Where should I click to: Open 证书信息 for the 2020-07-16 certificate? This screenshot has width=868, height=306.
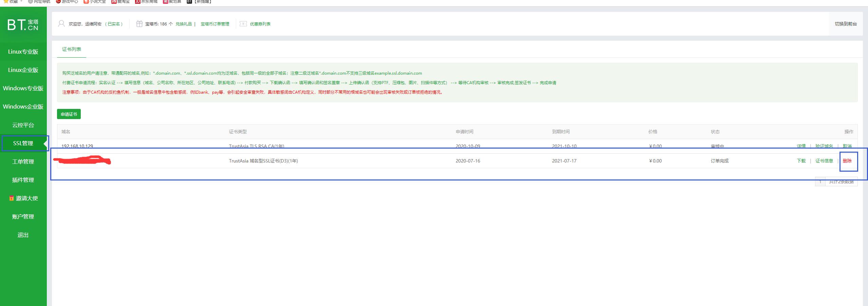point(824,161)
